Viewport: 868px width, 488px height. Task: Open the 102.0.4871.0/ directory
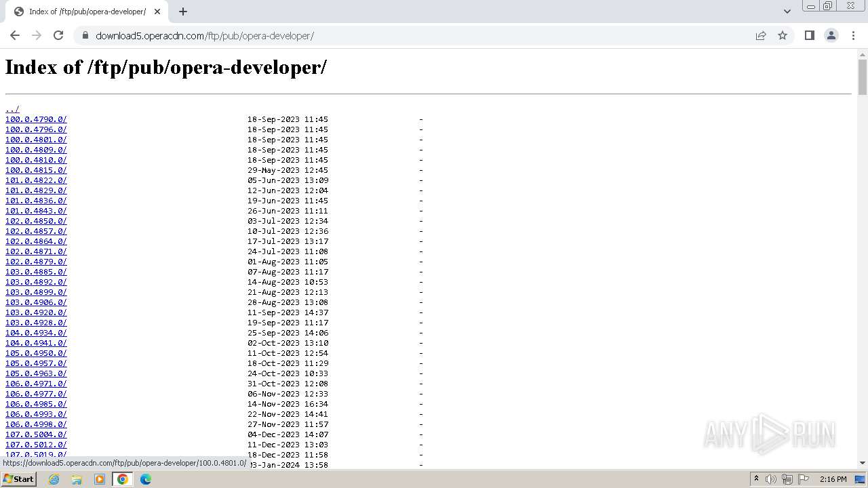coord(36,251)
